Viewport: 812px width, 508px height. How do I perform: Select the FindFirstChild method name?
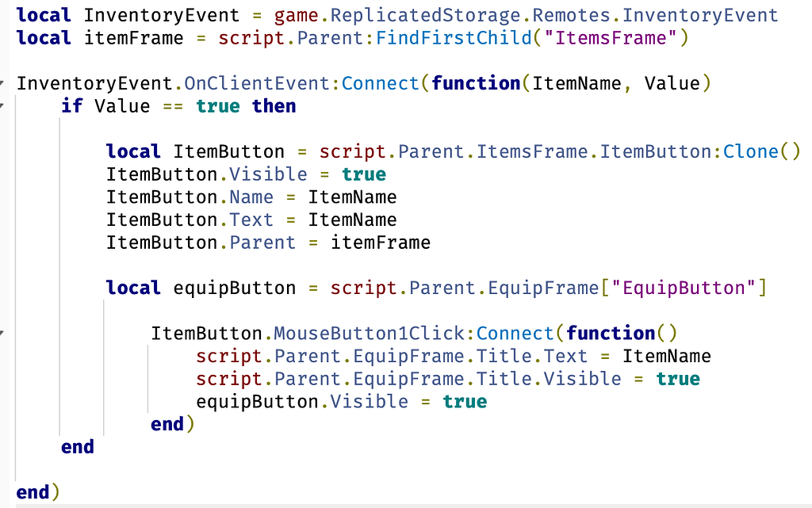[x=454, y=38]
